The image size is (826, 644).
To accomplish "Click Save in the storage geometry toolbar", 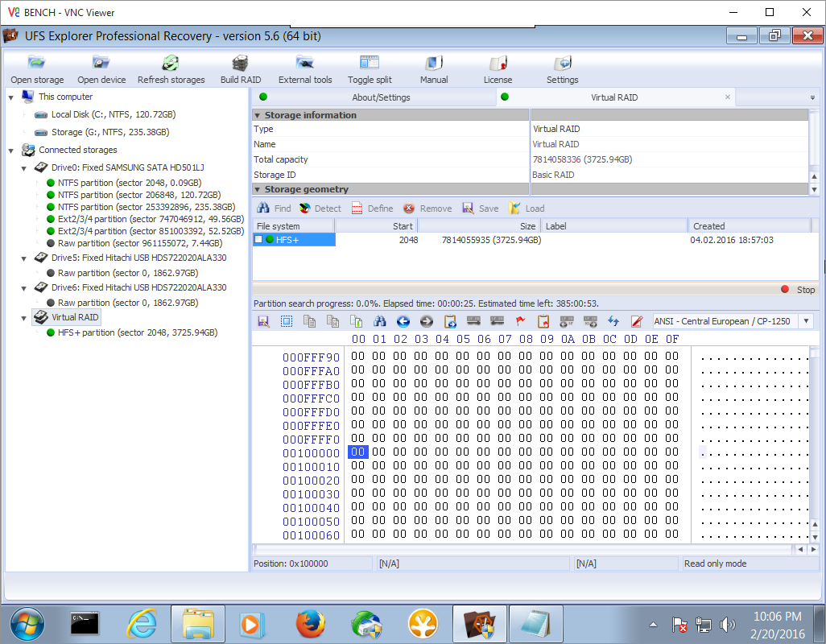I will coord(480,208).
